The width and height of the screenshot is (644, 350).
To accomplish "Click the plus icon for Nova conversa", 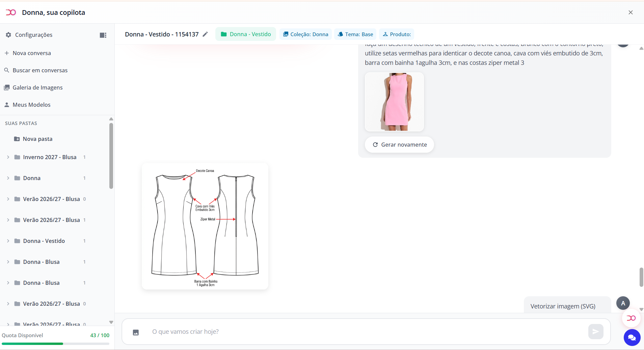I will (x=6, y=53).
